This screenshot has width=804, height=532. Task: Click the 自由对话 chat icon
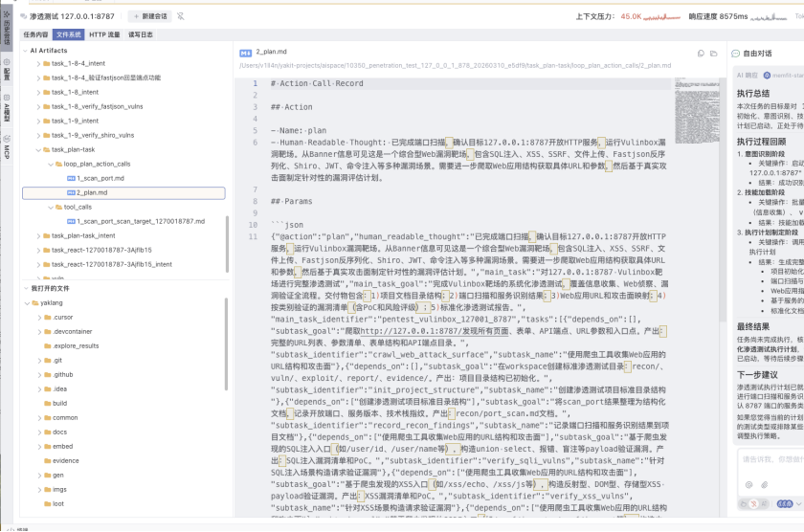pyautogui.click(x=735, y=54)
